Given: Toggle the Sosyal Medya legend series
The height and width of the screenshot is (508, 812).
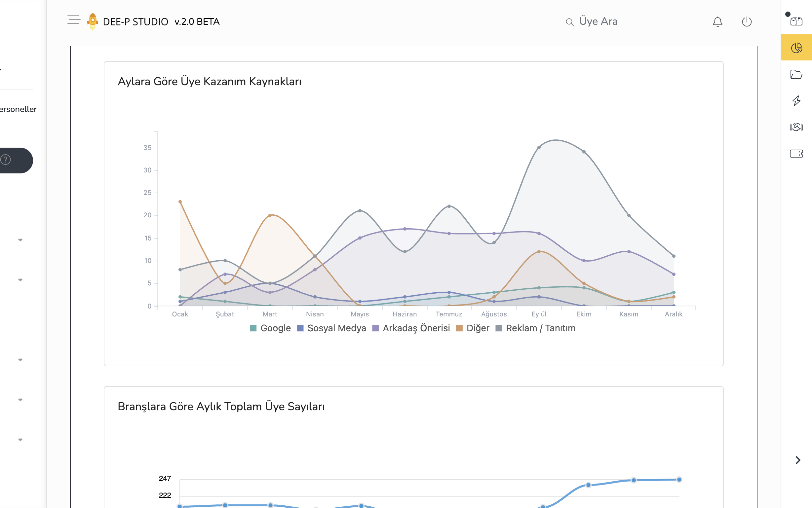Looking at the screenshot, I should tap(331, 328).
